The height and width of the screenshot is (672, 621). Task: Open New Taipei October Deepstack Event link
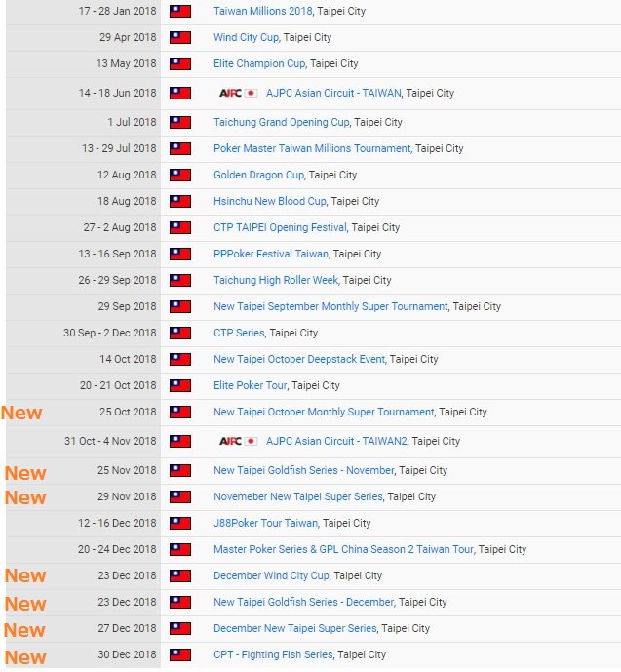coord(299,359)
